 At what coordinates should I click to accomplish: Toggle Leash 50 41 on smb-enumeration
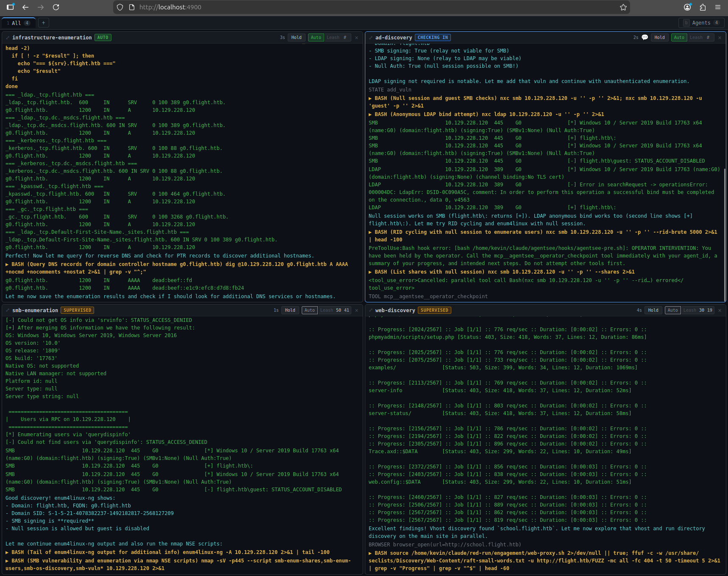[x=335, y=310]
